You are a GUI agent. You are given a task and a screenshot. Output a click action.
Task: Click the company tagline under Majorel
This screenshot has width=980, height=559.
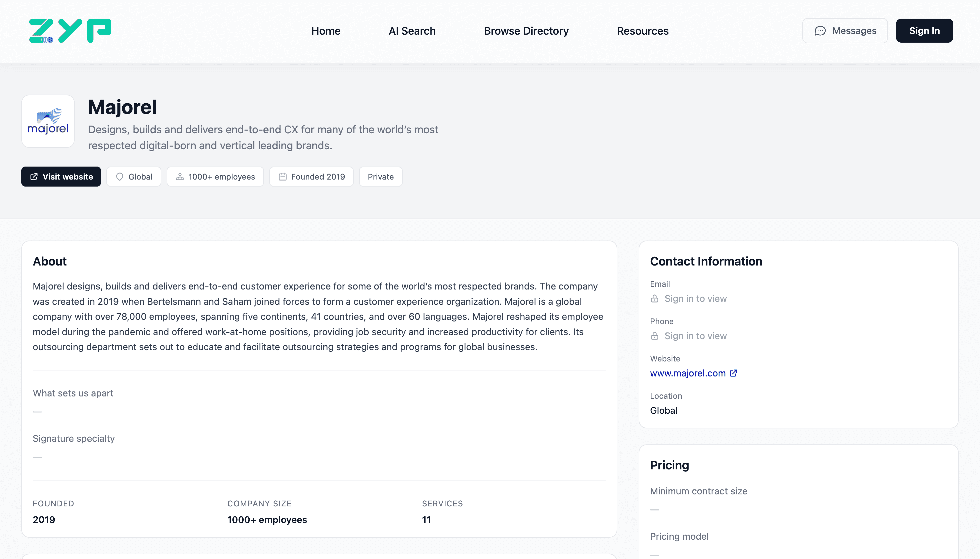[x=263, y=138]
